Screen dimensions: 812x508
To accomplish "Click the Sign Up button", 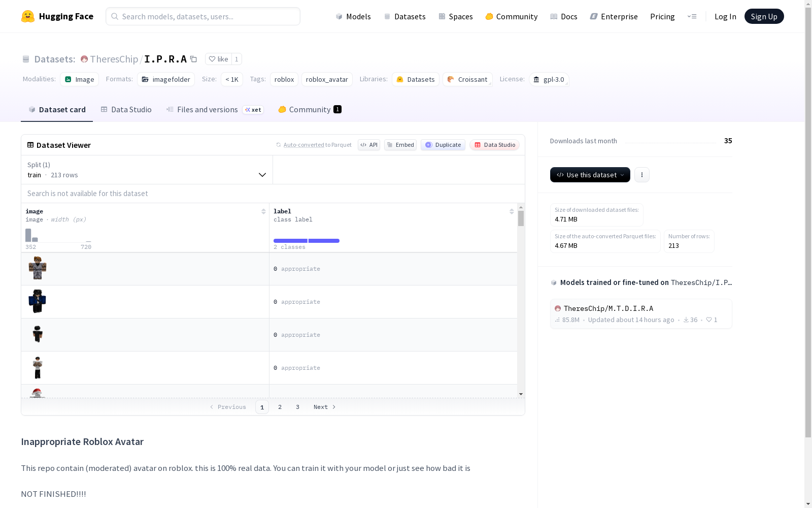I will [x=764, y=16].
